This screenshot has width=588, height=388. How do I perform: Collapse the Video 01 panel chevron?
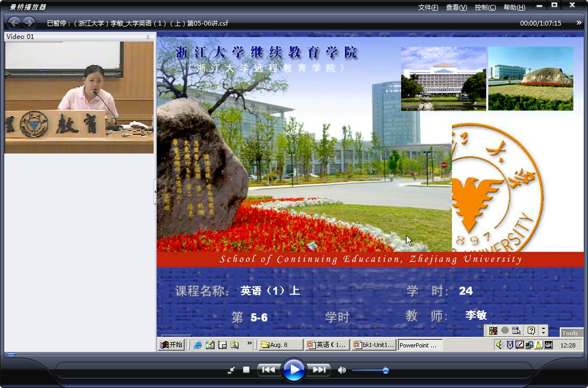(x=148, y=37)
